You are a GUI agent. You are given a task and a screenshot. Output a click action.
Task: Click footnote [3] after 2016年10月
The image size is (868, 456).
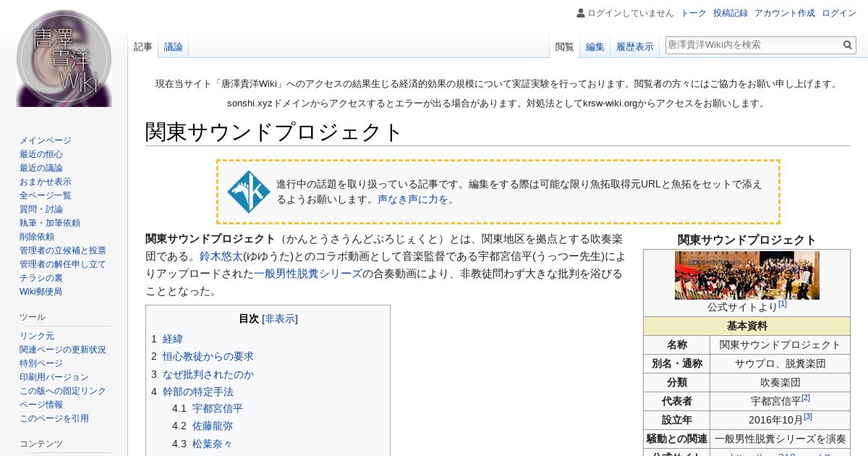808,416
